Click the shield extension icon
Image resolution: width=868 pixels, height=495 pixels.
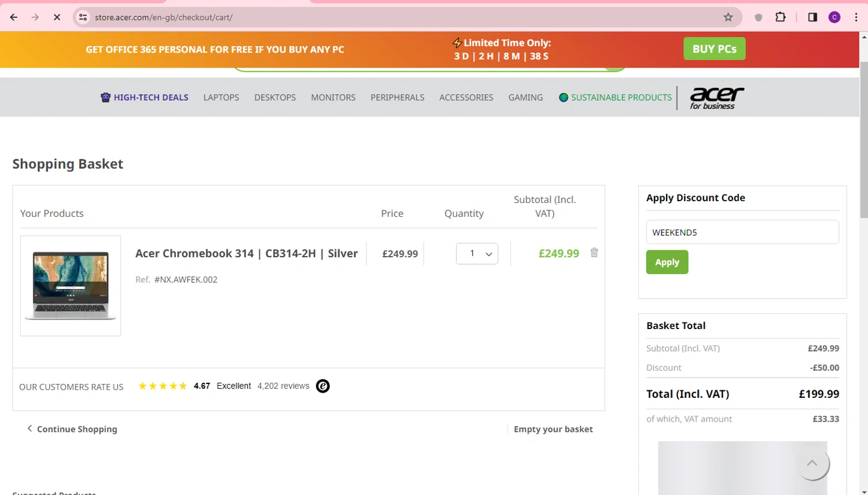point(758,17)
